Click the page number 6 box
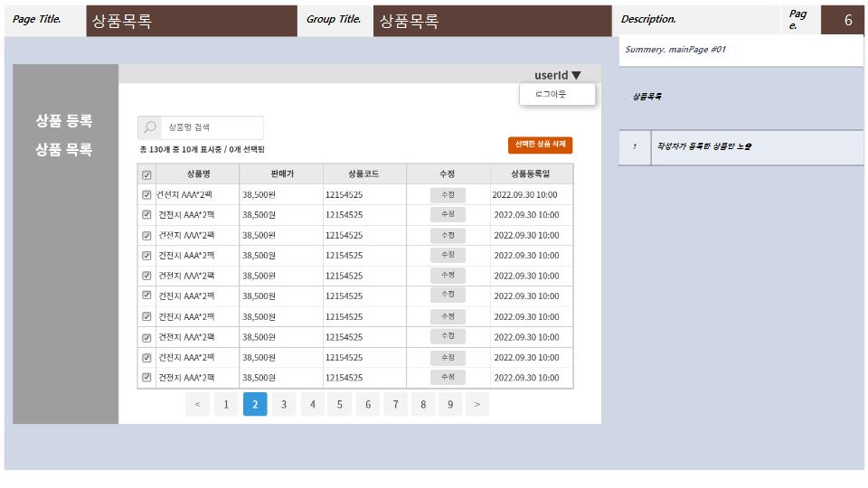Screen dimensions: 868x488 (x=842, y=21)
